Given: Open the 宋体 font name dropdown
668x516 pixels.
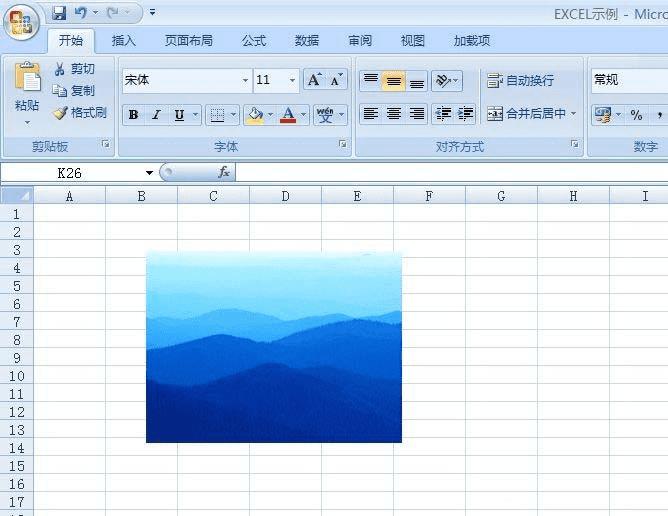Looking at the screenshot, I should [x=245, y=80].
